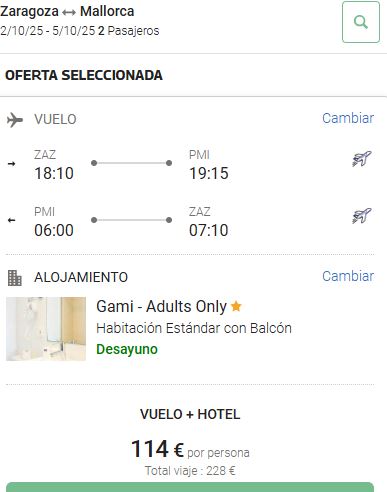Change the selected flight via Cambiar
This screenshot has height=492, width=387.
tap(348, 118)
